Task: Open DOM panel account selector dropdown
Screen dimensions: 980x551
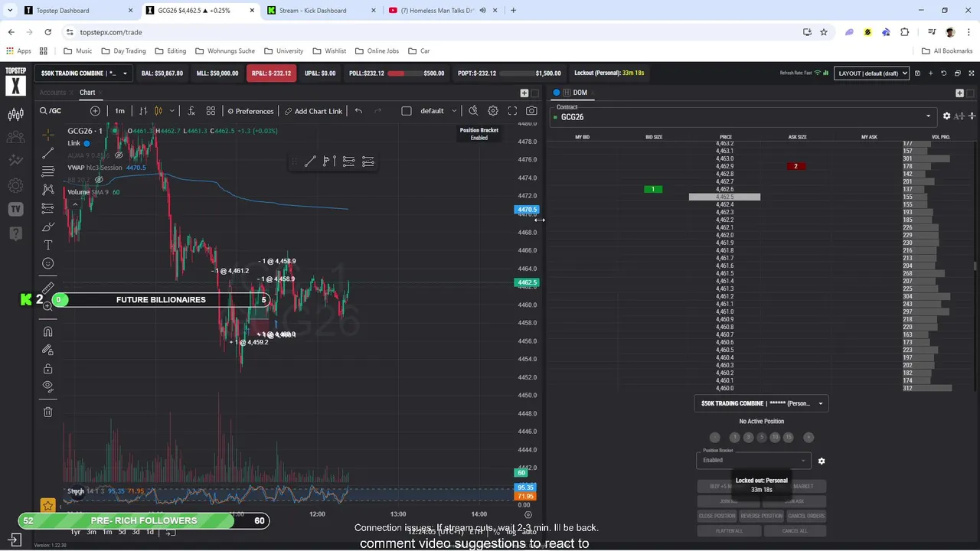Action: [761, 403]
